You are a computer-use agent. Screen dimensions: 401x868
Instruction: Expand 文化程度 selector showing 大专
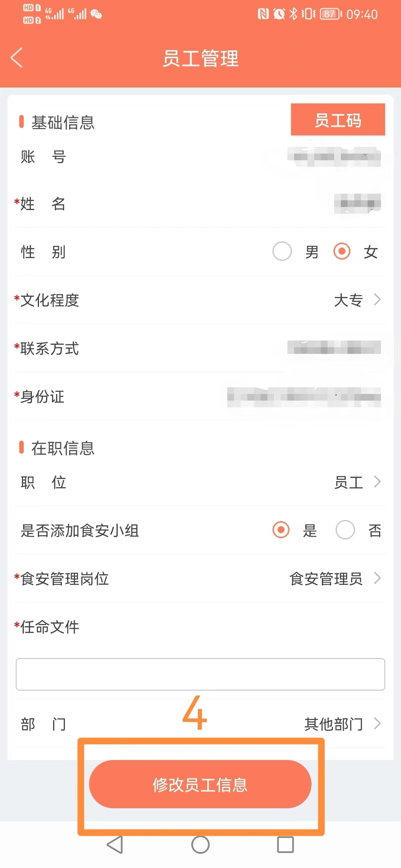click(200, 300)
